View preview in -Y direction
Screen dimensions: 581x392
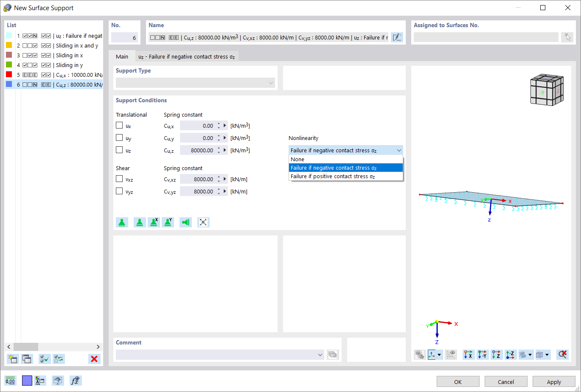coord(483,355)
